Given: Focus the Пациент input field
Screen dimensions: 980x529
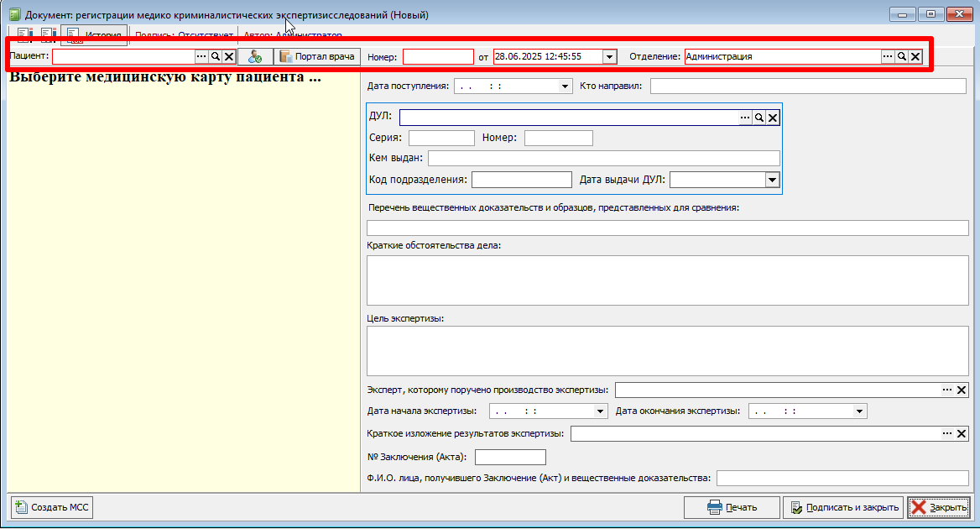Looking at the screenshot, I should pos(123,56).
